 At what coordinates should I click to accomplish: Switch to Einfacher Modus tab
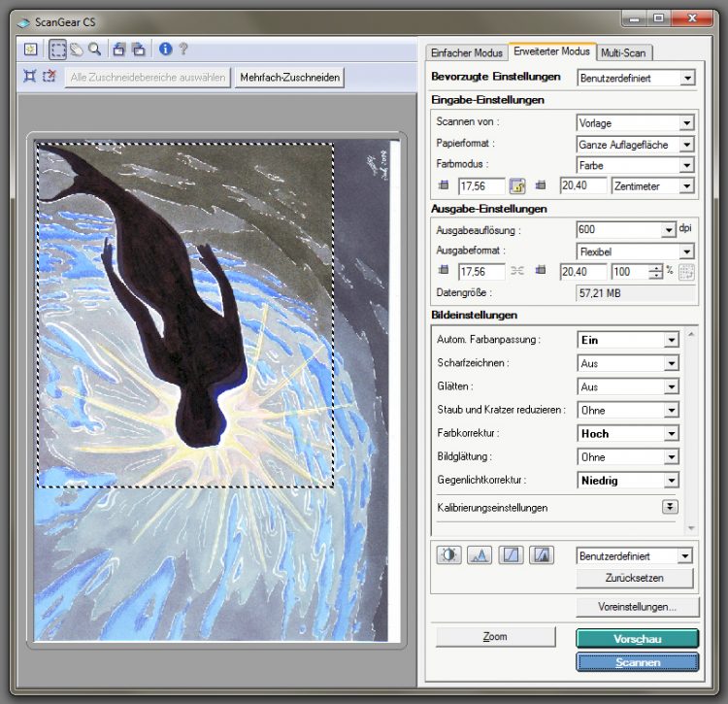(x=467, y=53)
